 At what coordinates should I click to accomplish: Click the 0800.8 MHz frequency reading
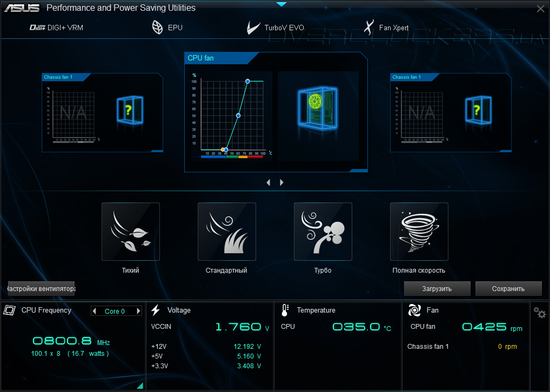71,341
